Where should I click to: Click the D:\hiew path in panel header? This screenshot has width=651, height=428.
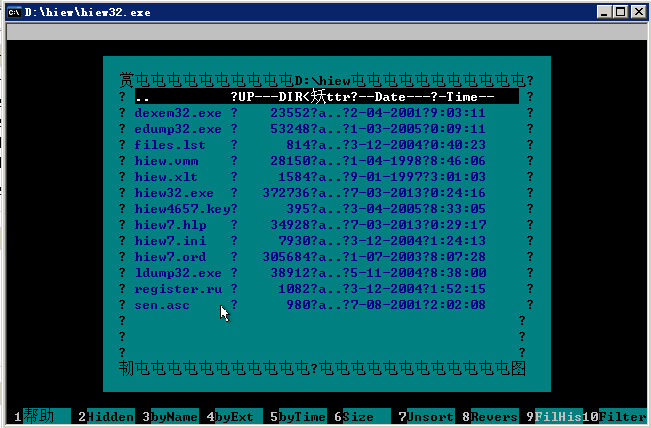(323, 80)
